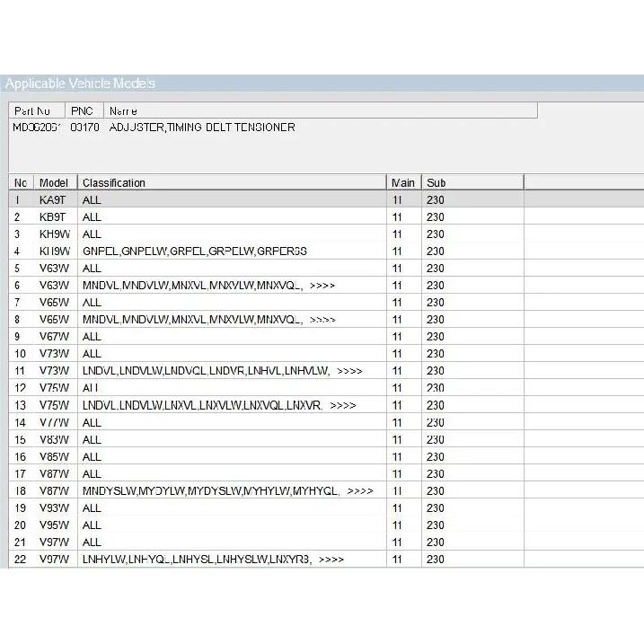This screenshot has width=644, height=644.
Task: Click the classification starting LNDVL,LNDVLW,LNXVL
Action: pyautogui.click(x=219, y=405)
